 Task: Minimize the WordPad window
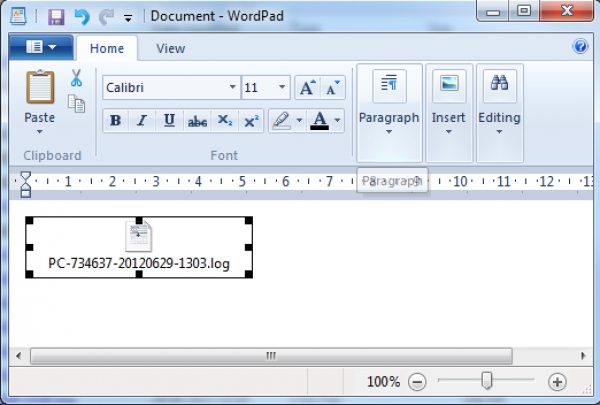pyautogui.click(x=492, y=11)
